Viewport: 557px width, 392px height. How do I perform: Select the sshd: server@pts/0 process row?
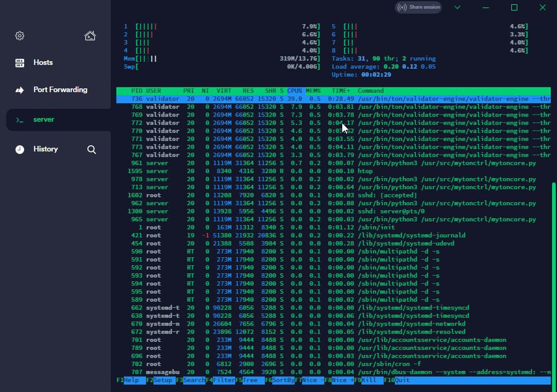point(334,211)
